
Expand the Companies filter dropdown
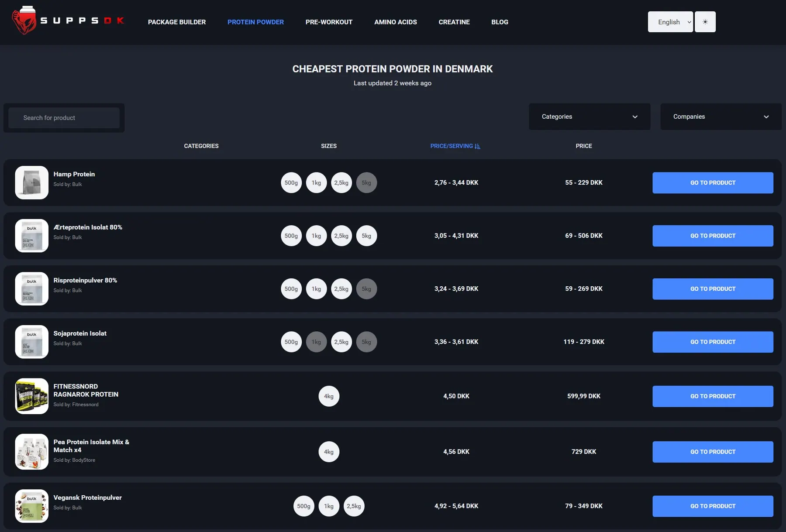coord(721,117)
